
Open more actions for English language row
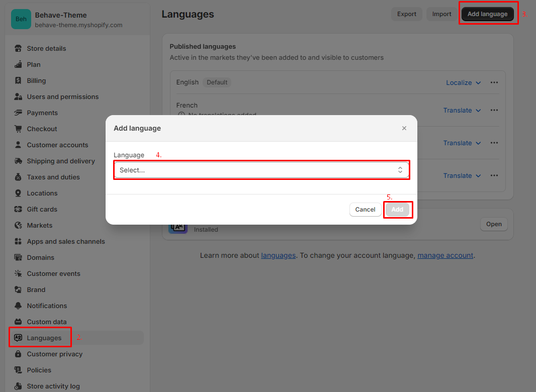[494, 82]
